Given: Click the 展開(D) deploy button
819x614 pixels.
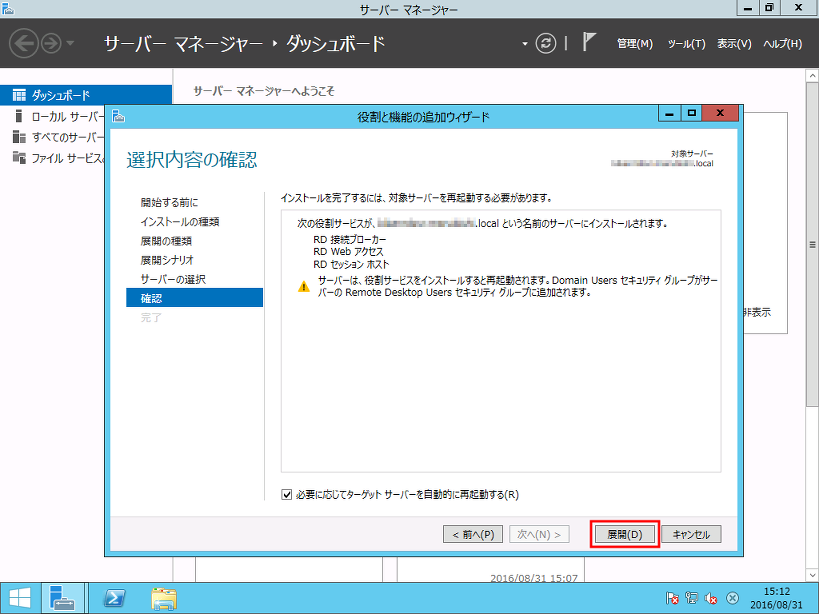Looking at the screenshot, I should click(623, 533).
